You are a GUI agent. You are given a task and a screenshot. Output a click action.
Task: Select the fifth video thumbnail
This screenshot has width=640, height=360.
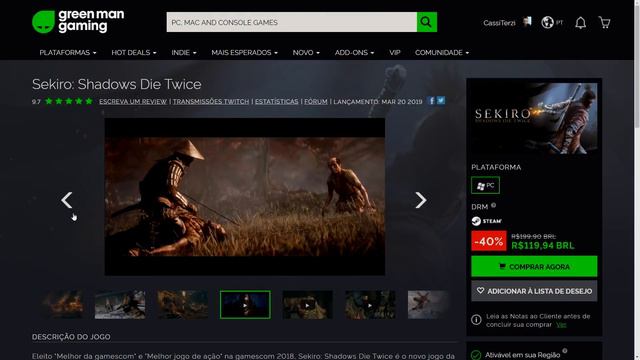tap(307, 304)
